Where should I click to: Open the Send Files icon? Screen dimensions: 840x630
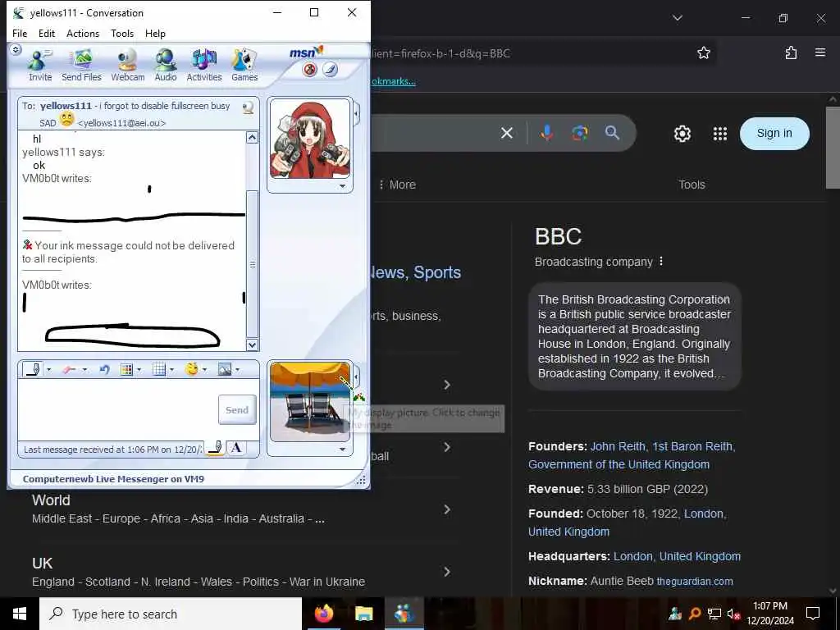coord(81,66)
